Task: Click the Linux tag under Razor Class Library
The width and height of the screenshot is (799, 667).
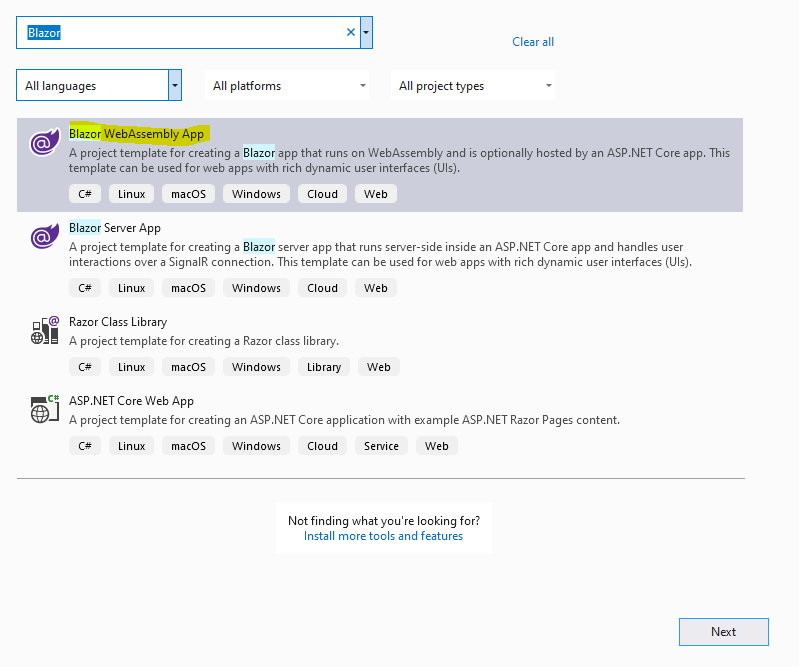Action: coord(131,367)
